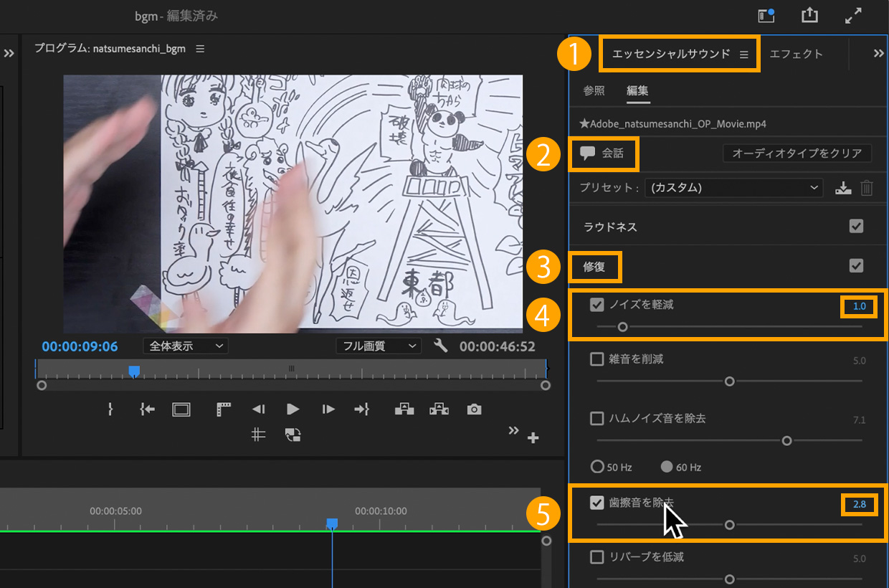The image size is (889, 588).
Task: Switch to the エフェクト tab
Action: (797, 54)
